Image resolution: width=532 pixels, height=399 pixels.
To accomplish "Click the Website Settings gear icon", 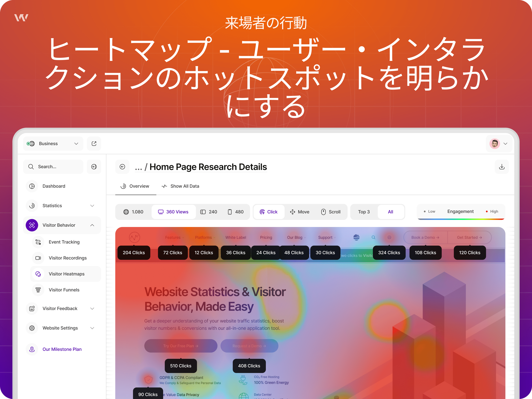I will click(x=32, y=328).
